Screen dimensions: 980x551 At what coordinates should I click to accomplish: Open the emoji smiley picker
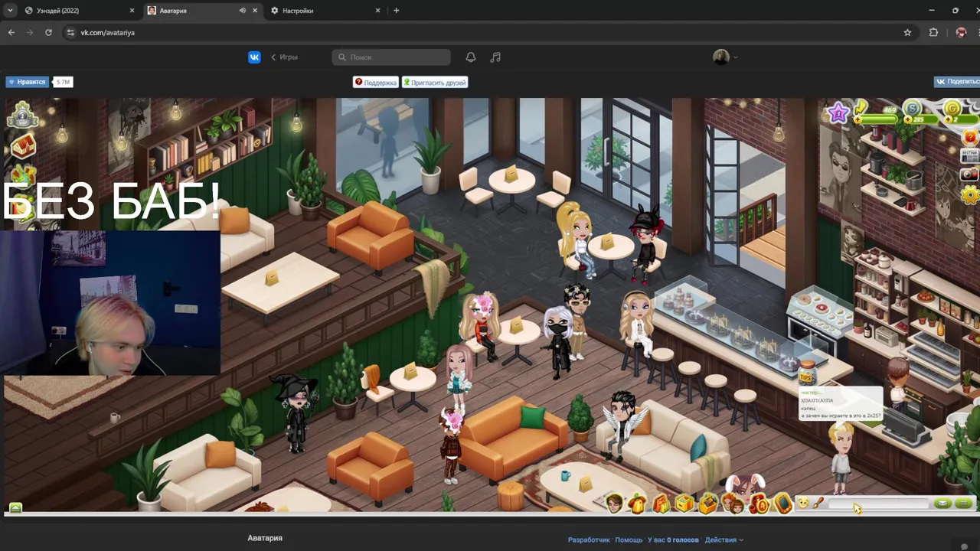click(803, 503)
